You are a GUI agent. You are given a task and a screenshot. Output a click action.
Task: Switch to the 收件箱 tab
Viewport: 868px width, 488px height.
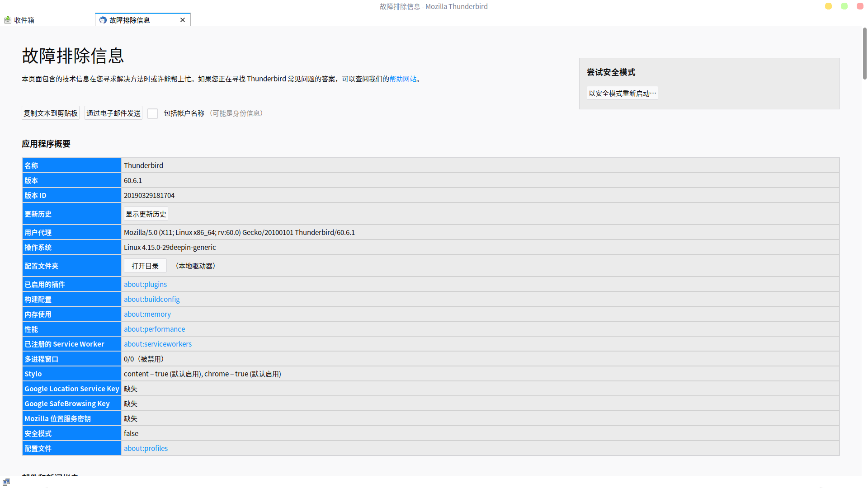click(47, 20)
